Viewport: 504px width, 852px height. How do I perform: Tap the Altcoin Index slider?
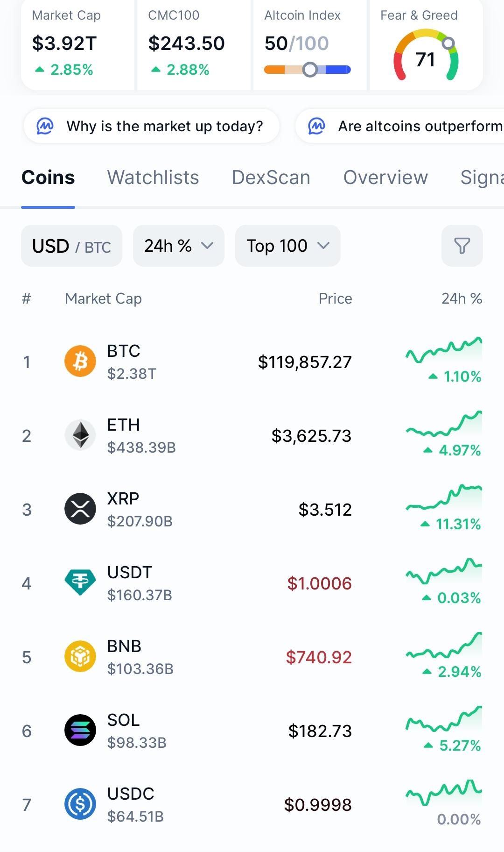(308, 70)
